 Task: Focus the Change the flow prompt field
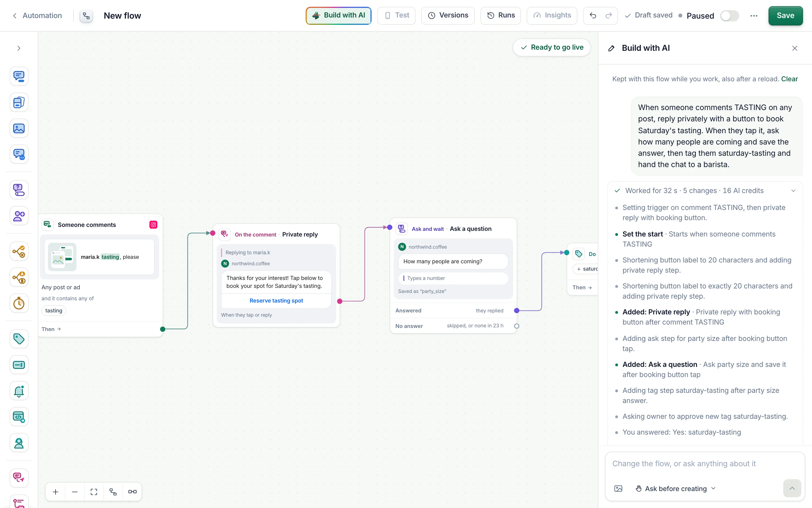[705, 464]
